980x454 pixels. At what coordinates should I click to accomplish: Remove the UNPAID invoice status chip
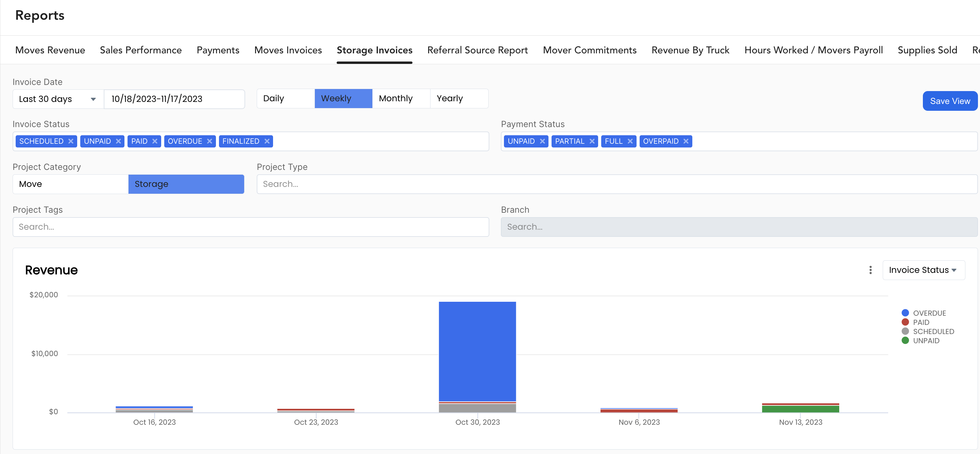(x=118, y=141)
